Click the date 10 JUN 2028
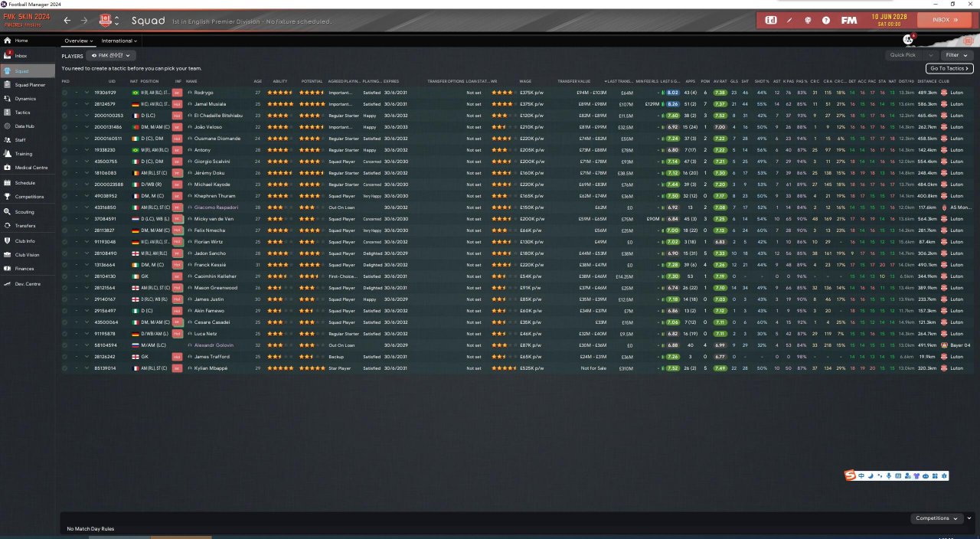The height and width of the screenshot is (539, 980). click(x=888, y=17)
